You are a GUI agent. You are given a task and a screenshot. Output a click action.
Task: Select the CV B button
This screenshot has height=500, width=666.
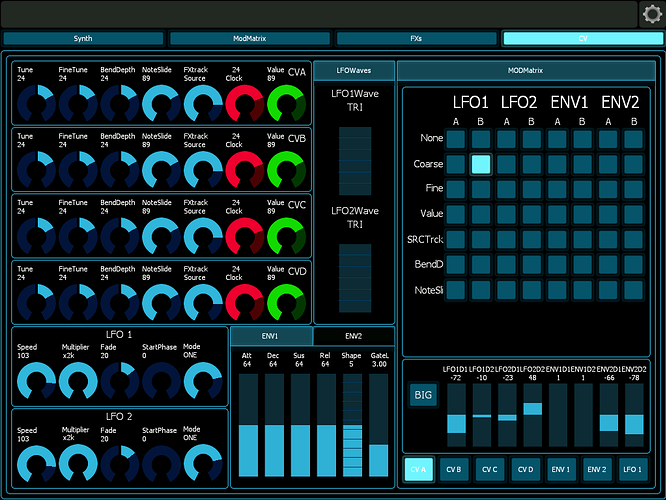455,468
